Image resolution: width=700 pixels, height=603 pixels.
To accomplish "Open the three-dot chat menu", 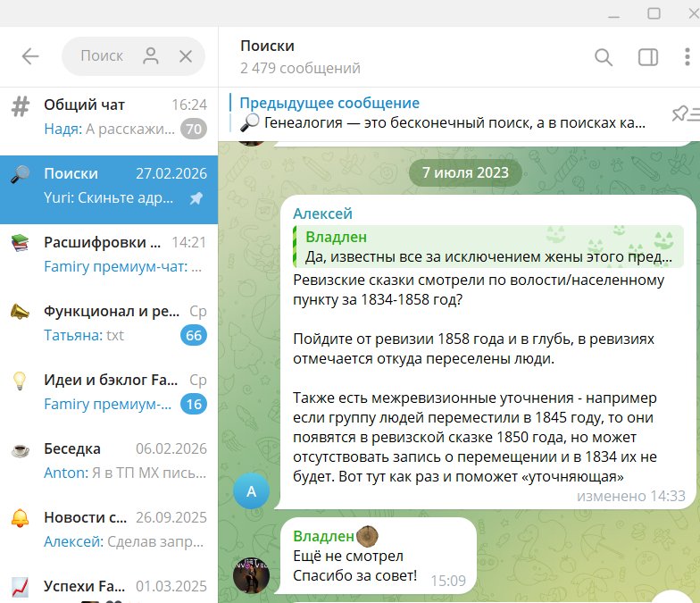I will 687,57.
